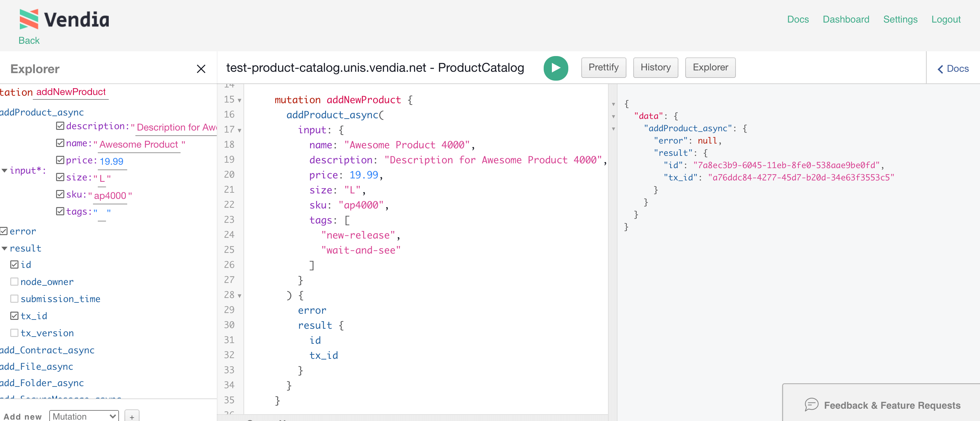Add new operation with plus button
Viewport: 980px width, 421px height.
[132, 417]
